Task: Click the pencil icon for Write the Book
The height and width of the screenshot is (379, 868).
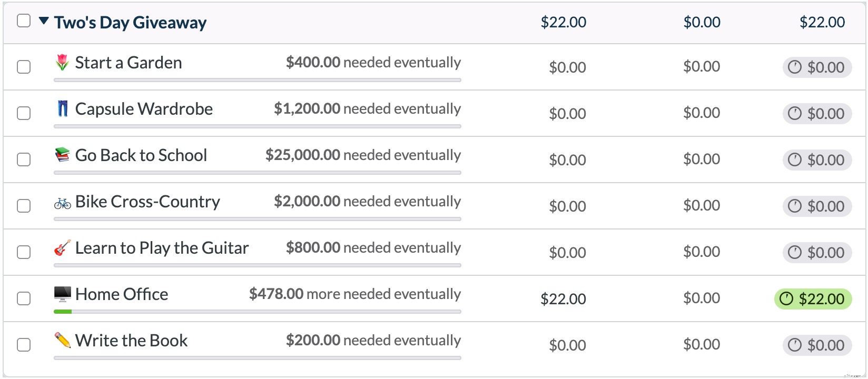Action: (x=62, y=341)
